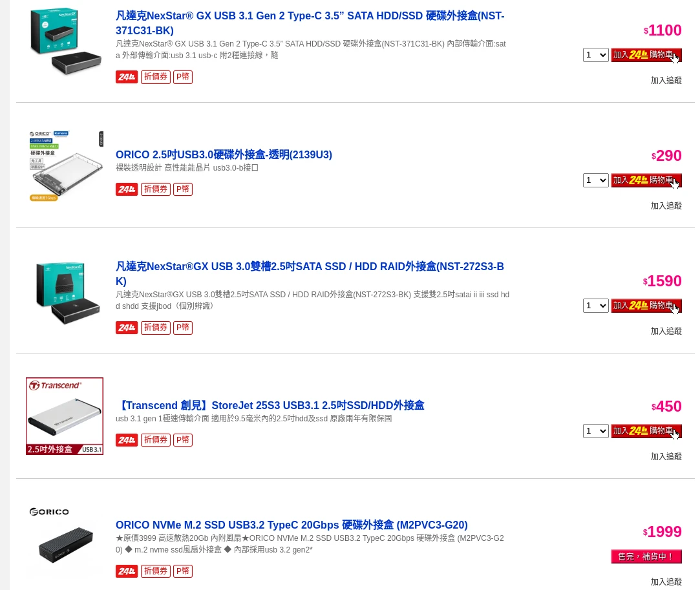Open the quantity dropdown for the $290 ORICO enclosure
Screen dimensions: 700x590
tap(595, 180)
